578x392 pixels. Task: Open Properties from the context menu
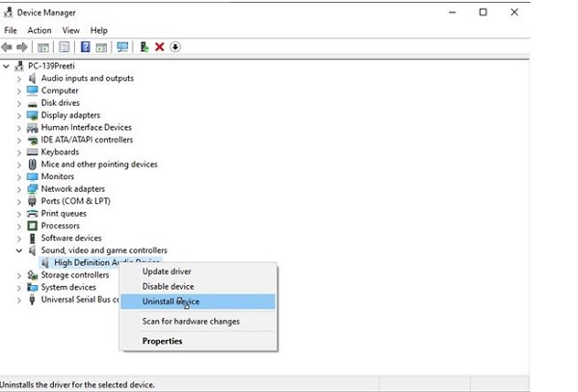197,341
